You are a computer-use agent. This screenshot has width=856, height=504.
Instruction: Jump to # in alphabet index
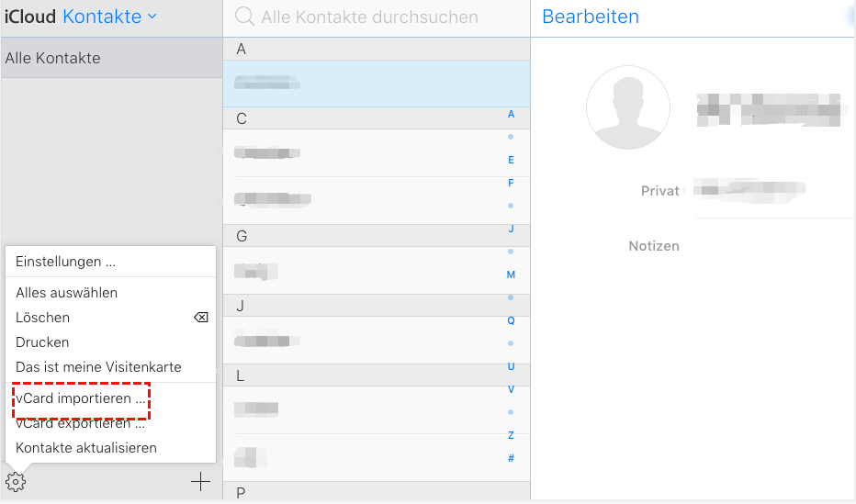[511, 458]
